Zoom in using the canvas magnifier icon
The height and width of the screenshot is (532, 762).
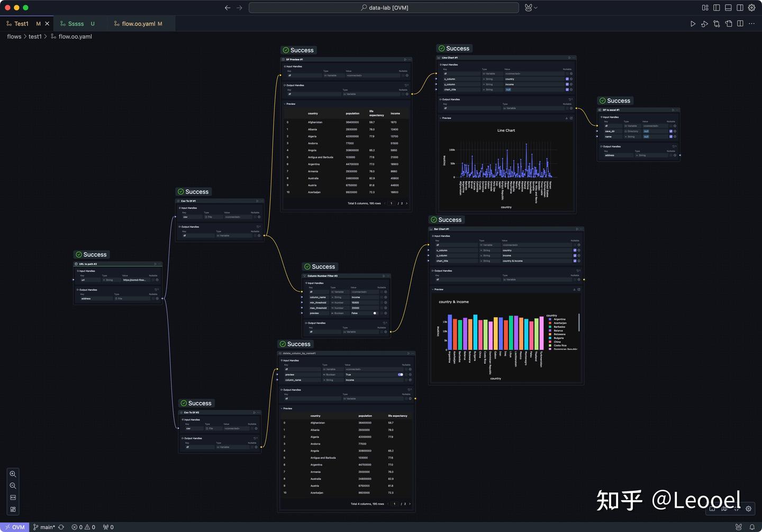tap(13, 473)
